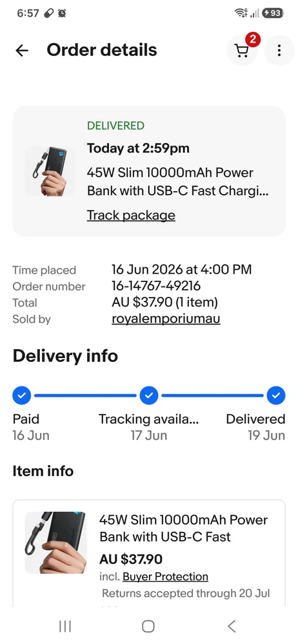Image resolution: width=298 pixels, height=644 pixels.
Task: Tap the back arrow icon
Action: (x=22, y=50)
